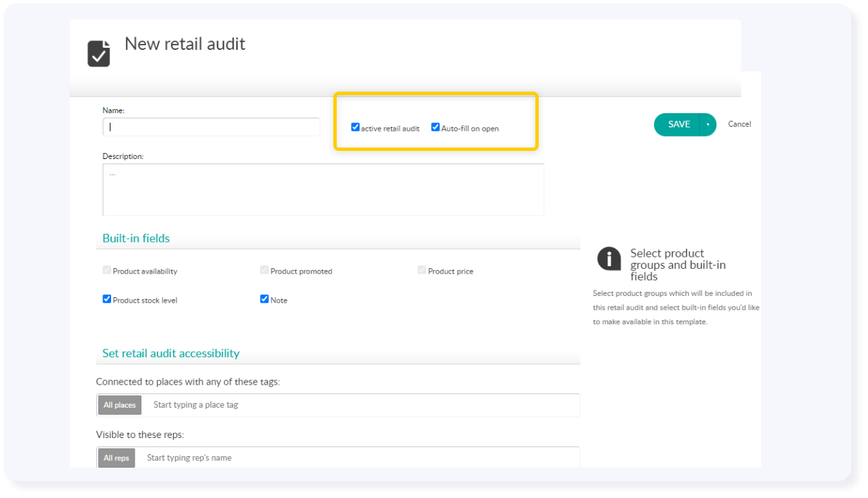Click the New retail audit page title
The height and width of the screenshot is (498, 868).
(x=185, y=44)
